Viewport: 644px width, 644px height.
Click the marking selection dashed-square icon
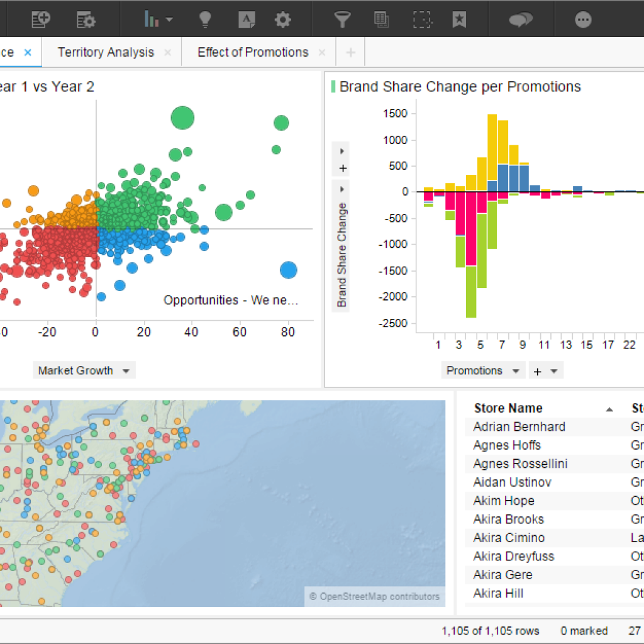[422, 19]
